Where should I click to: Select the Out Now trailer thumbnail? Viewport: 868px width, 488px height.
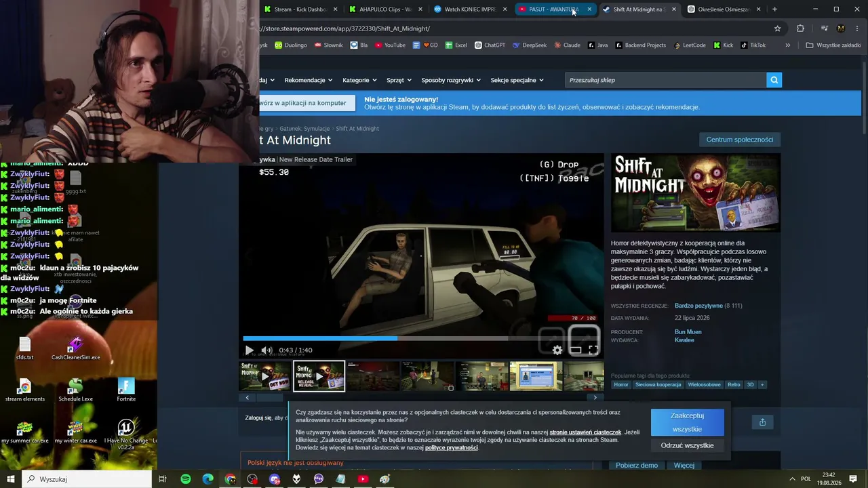click(x=265, y=376)
